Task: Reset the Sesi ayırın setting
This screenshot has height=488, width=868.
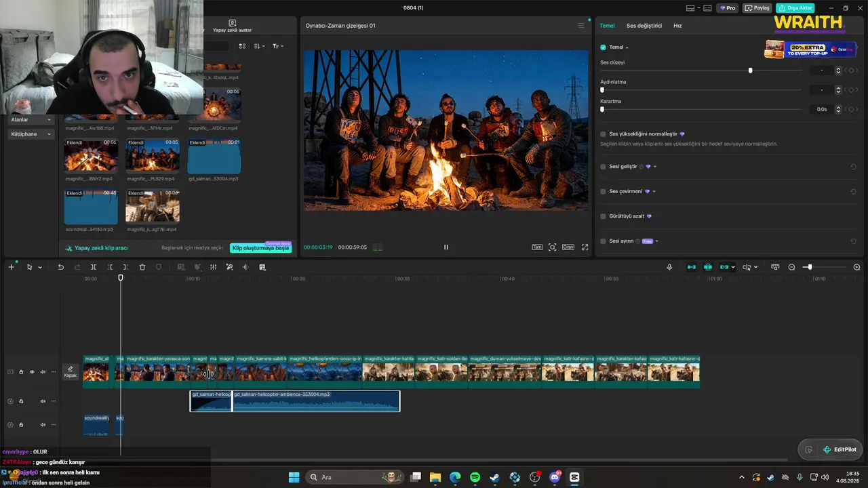Action: 853,241
